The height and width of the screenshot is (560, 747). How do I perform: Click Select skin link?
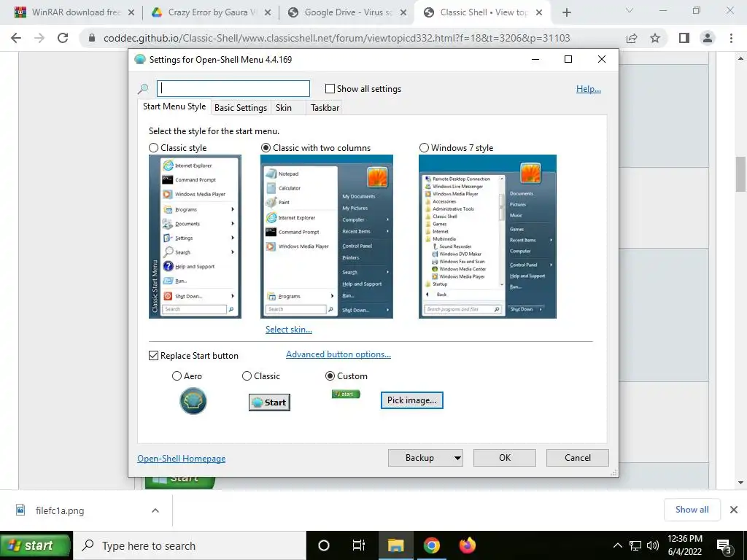click(289, 330)
